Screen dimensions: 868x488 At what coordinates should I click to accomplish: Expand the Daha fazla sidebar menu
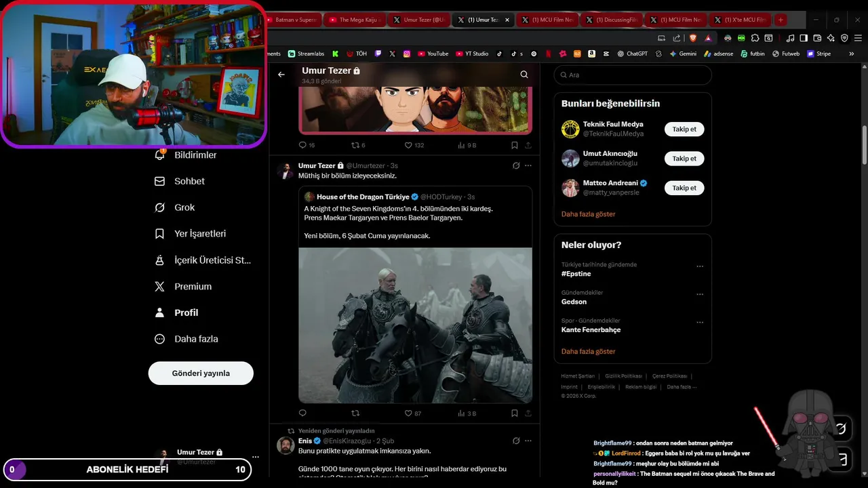[x=186, y=339]
